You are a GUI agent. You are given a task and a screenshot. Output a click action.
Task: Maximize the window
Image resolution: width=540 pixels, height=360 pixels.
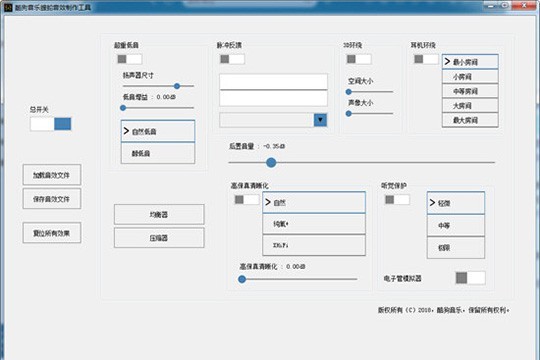(x=505, y=6)
